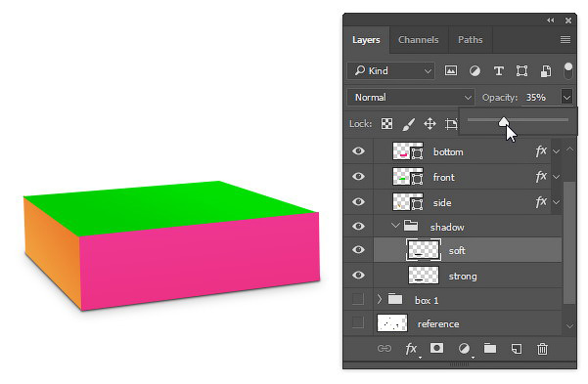Click the box 1 group folder icon
The image size is (588, 384).
[395, 299]
